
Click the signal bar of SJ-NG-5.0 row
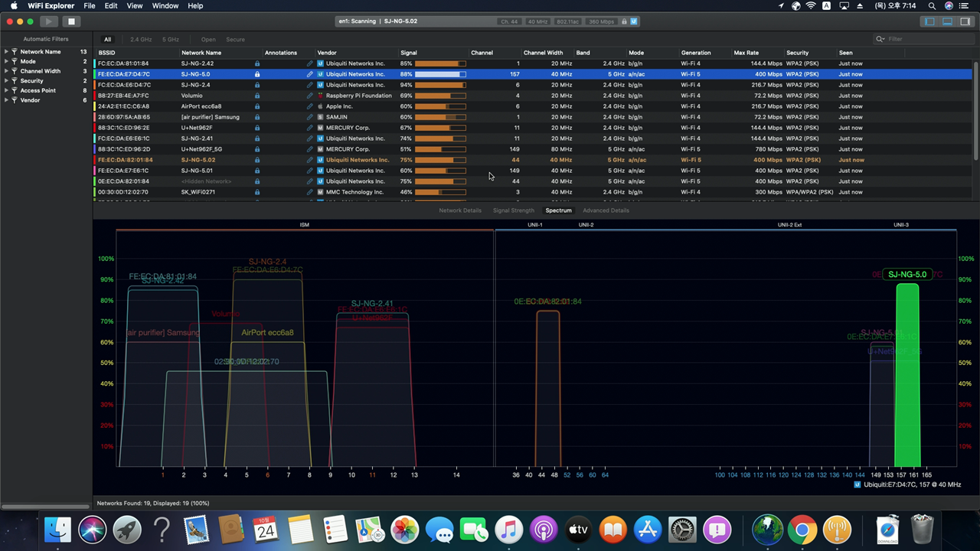pos(440,74)
